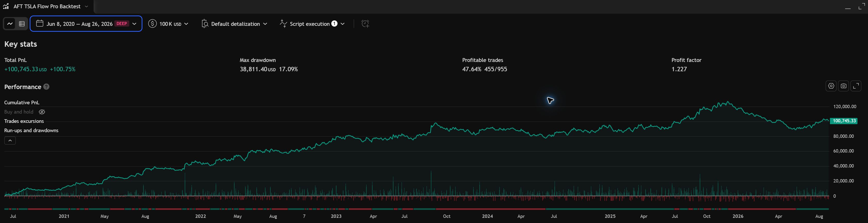The image size is (868, 223).
Task: Click Max drawdown value 38,811.40 USD
Action: [x=258, y=69]
